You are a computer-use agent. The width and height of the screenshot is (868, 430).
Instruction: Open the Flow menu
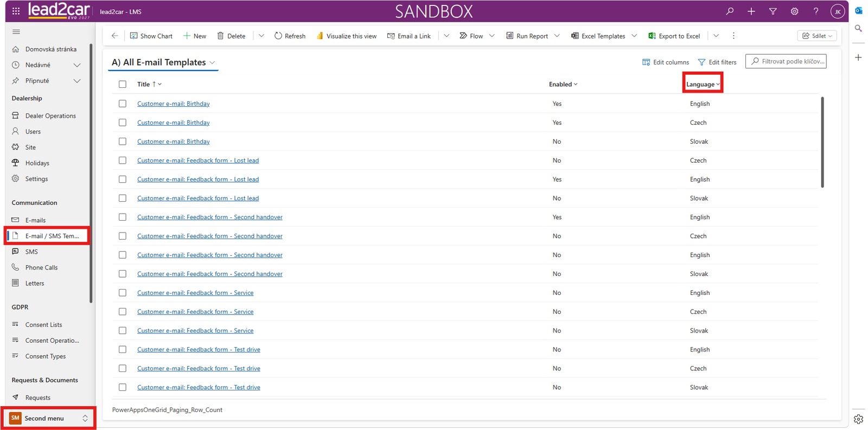click(x=477, y=36)
